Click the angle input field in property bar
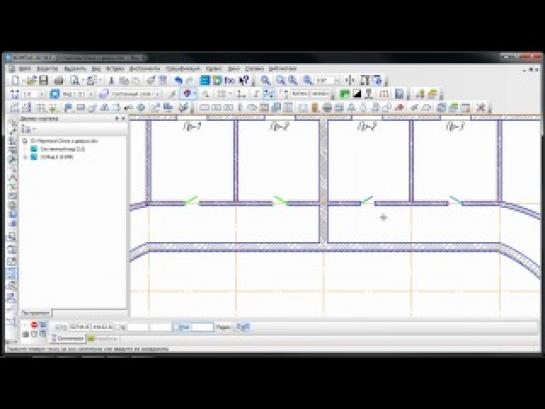This screenshot has height=409, width=545. tap(202, 327)
